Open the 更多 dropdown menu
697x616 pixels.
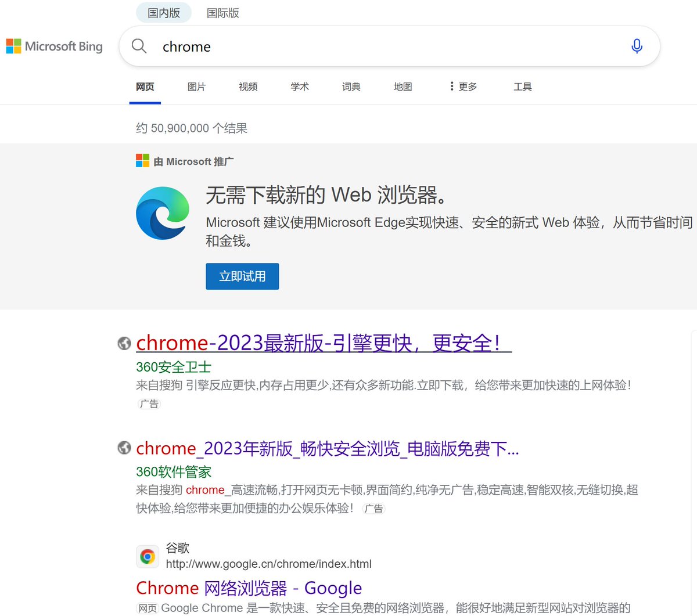464,87
